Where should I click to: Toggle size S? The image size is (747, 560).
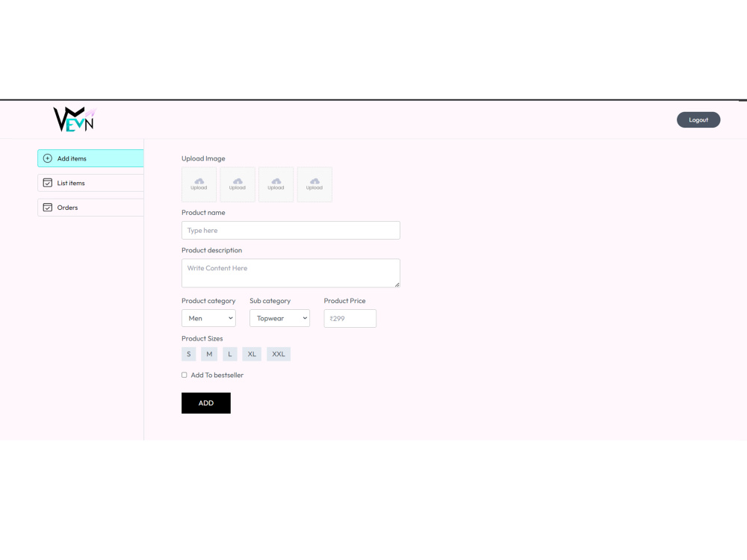pos(189,354)
